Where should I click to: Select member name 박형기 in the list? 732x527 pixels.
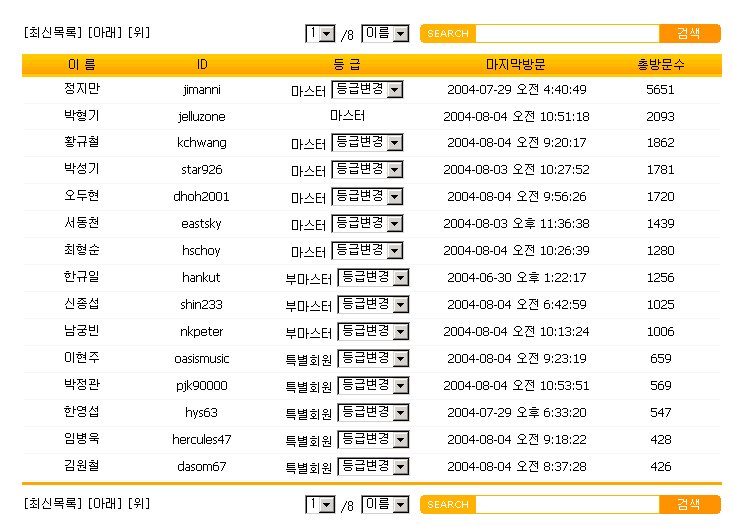click(81, 116)
